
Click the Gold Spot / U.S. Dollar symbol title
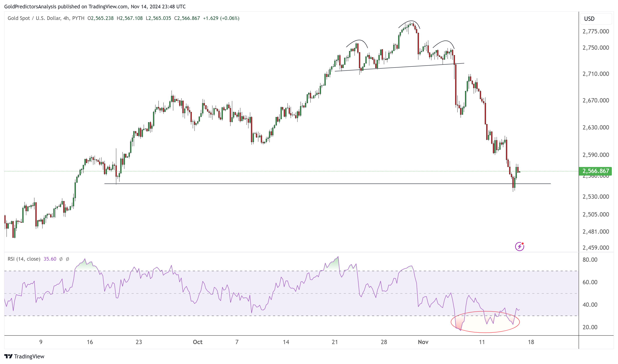[x=34, y=18]
